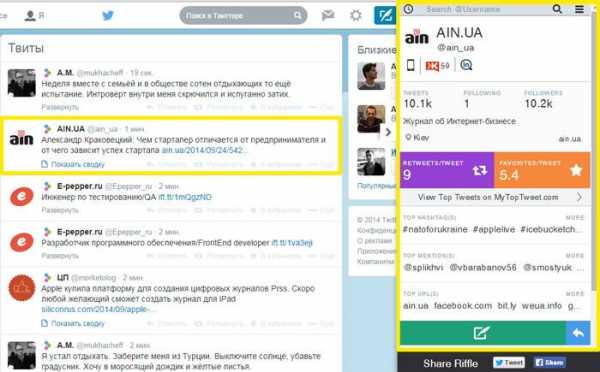
Task: Click the Klout score 59 icon
Action: tap(437, 66)
